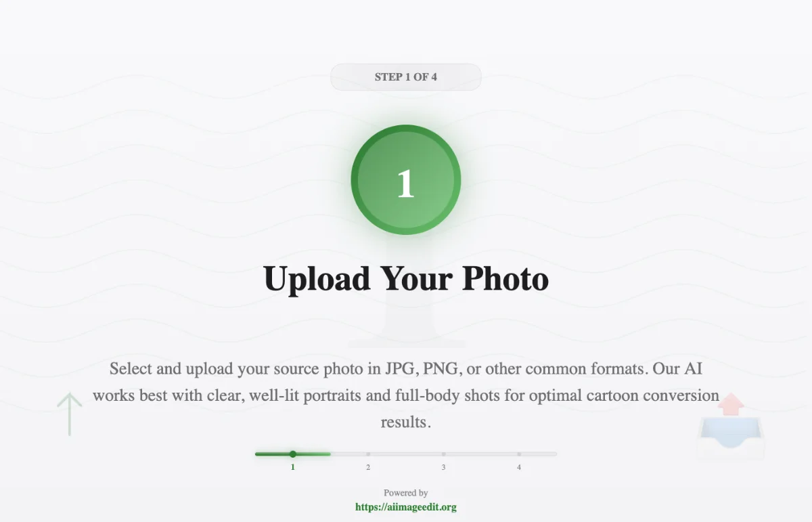Click the step 3 marker on progress track
Image resolution: width=812 pixels, height=522 pixels.
(x=444, y=454)
